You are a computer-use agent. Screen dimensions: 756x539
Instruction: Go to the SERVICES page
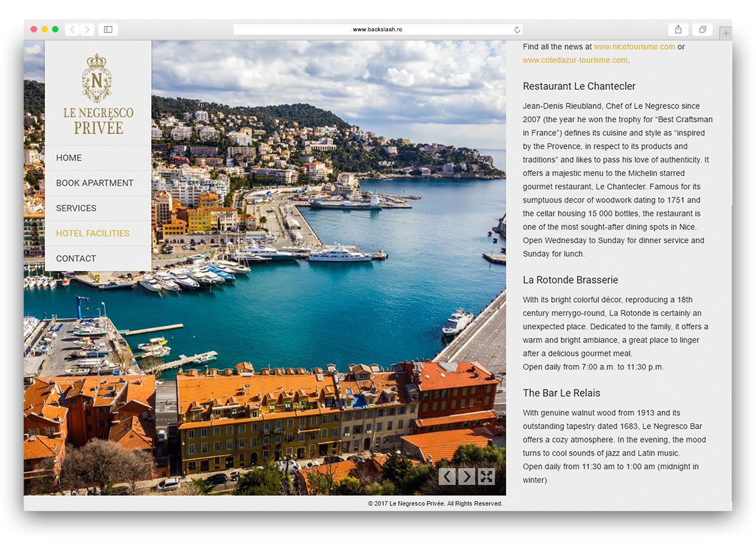[x=98, y=208]
